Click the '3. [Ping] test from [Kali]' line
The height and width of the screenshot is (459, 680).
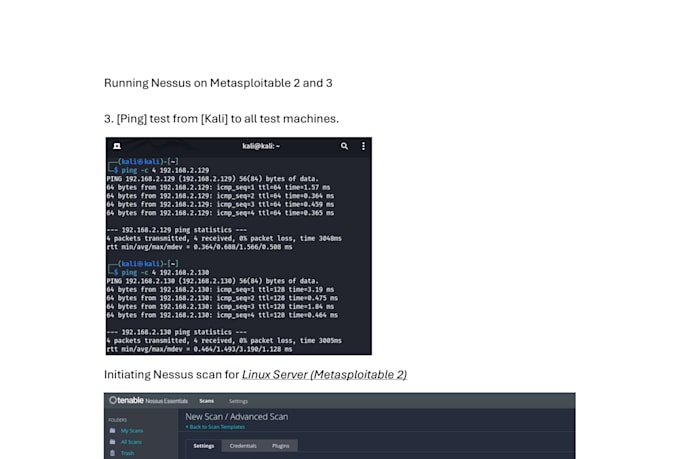pos(221,119)
